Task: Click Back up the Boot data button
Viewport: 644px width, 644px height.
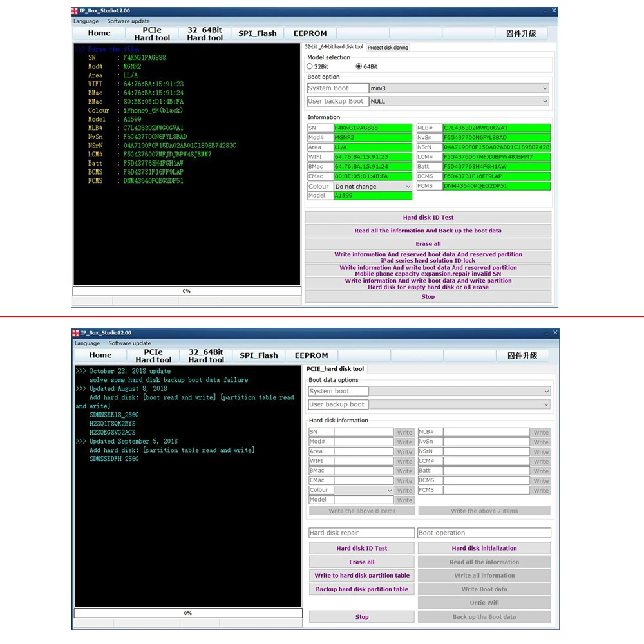Action: click(x=484, y=616)
